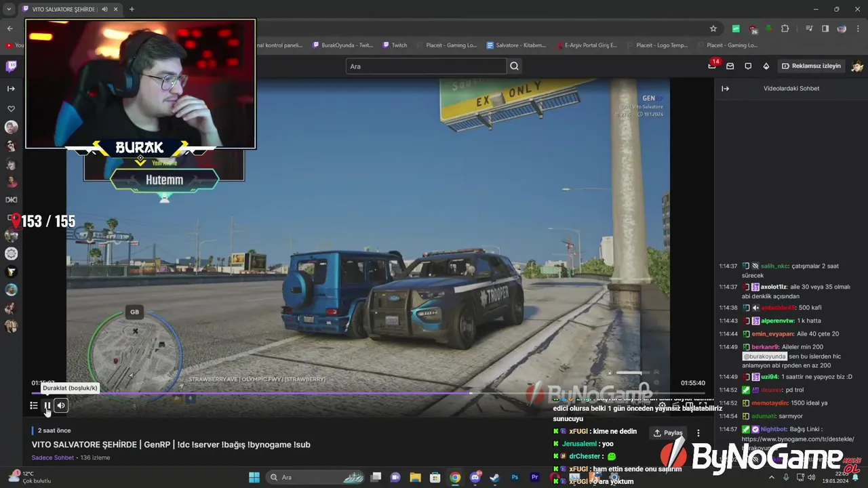868x488 pixels.
Task: Seek on the purple video progress bar
Action: click(368, 393)
